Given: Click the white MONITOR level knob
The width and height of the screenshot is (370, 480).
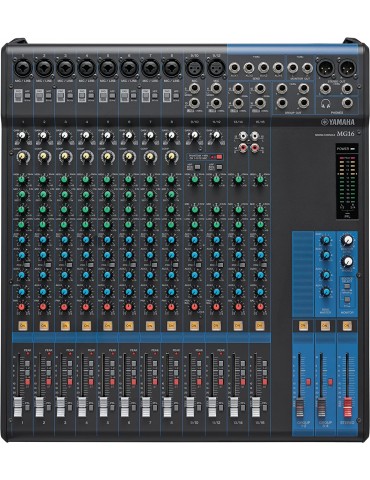Looking at the screenshot, I should tap(348, 240).
